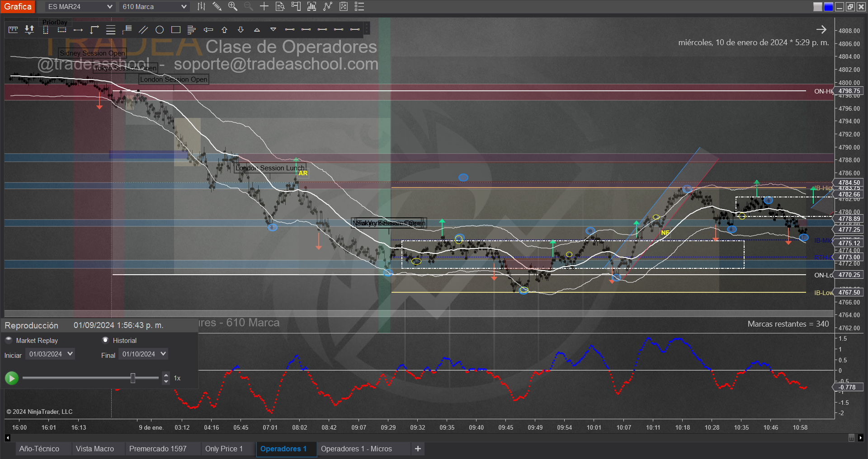868x459 pixels.
Task: Open the chart properties icon
Action: [x=344, y=6]
